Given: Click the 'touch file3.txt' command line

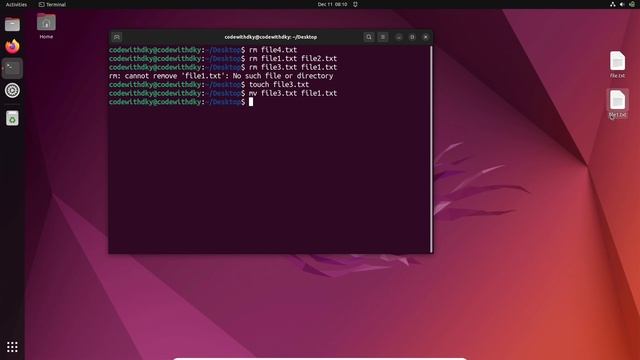Looking at the screenshot, I should click(x=209, y=84).
